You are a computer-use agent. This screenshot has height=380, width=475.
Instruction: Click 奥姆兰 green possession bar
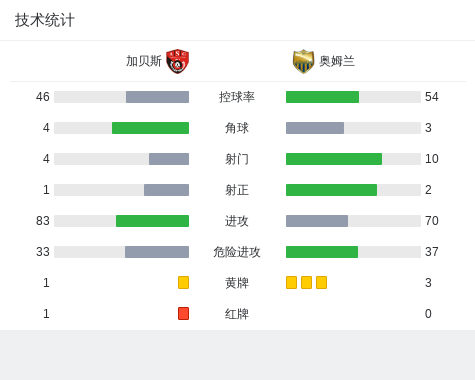pos(322,97)
